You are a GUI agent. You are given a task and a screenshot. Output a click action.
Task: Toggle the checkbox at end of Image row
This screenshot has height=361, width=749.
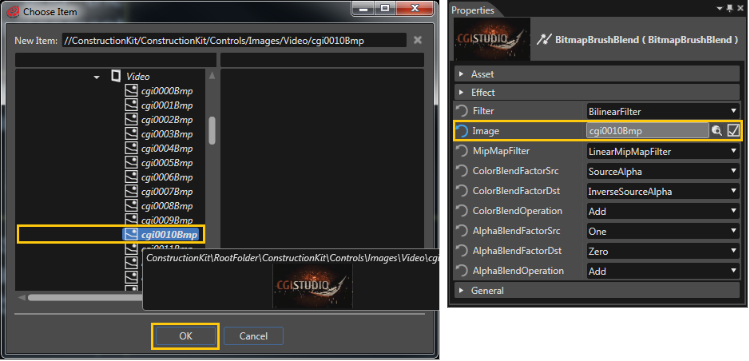click(x=733, y=131)
